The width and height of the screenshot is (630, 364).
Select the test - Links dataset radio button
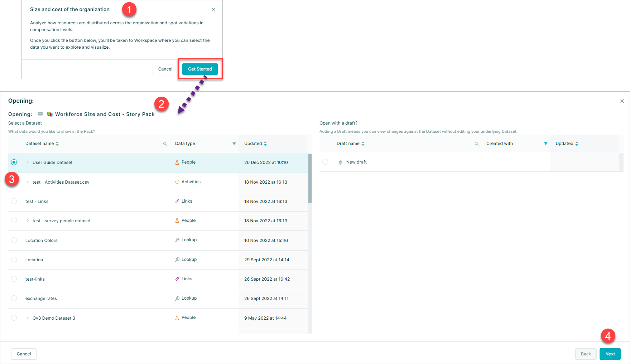click(14, 201)
